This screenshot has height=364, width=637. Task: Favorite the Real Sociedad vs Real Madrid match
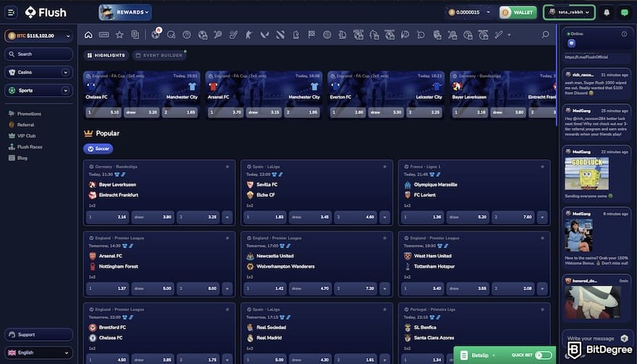click(x=384, y=310)
